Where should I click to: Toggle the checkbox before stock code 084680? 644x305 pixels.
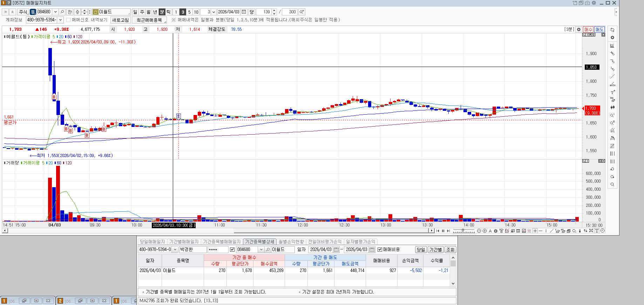(x=232, y=250)
